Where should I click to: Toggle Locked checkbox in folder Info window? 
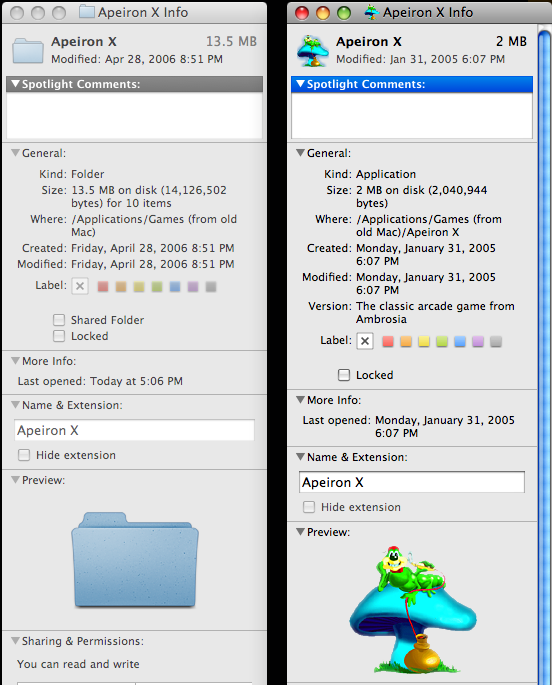(x=59, y=336)
